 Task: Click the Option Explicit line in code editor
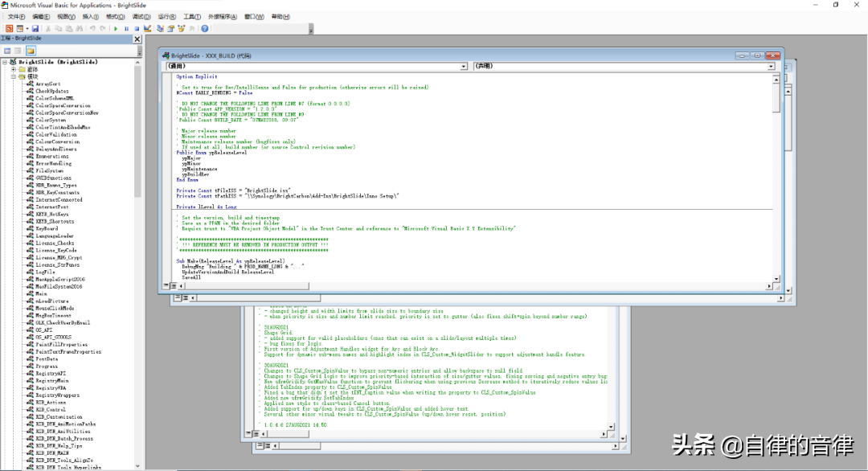click(x=197, y=77)
